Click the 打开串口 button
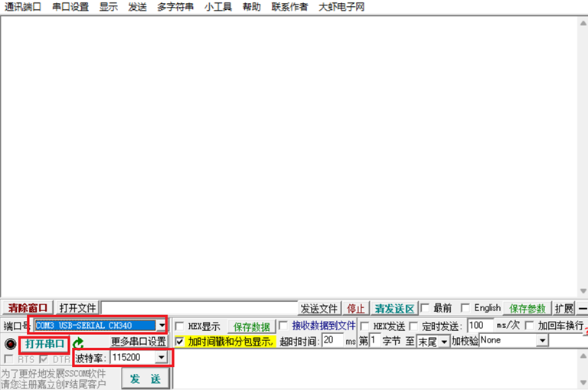Image resolution: width=588 pixels, height=390 pixels. [44, 344]
